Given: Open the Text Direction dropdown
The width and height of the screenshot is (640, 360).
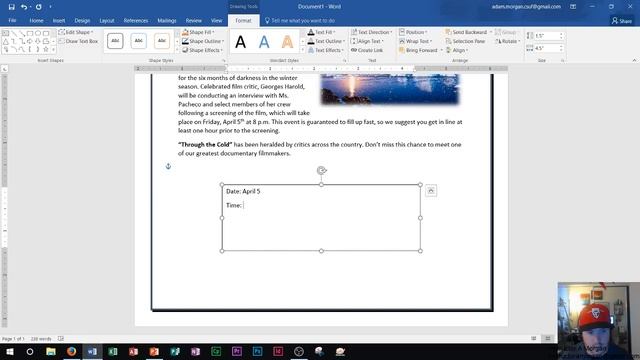Looking at the screenshot, I should tap(371, 32).
